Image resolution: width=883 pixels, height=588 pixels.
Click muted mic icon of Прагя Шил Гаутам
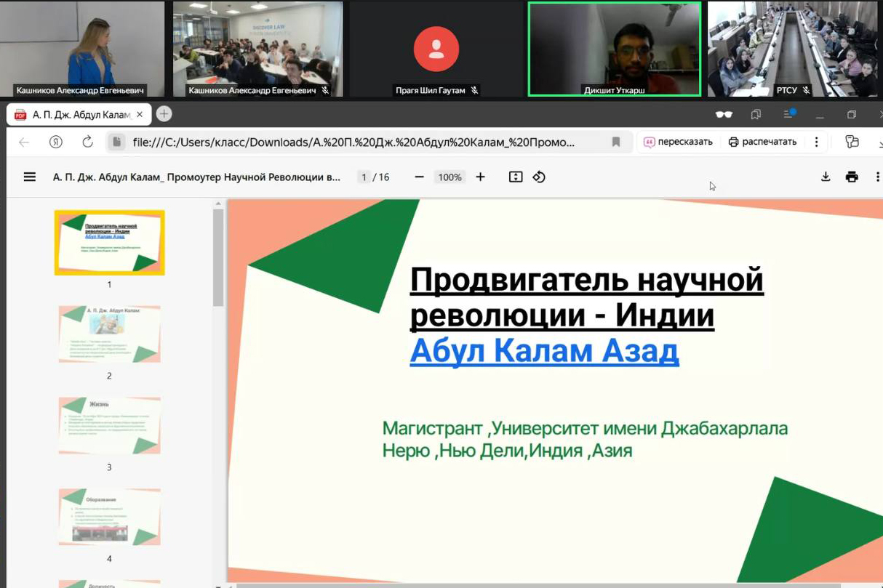[x=474, y=90]
